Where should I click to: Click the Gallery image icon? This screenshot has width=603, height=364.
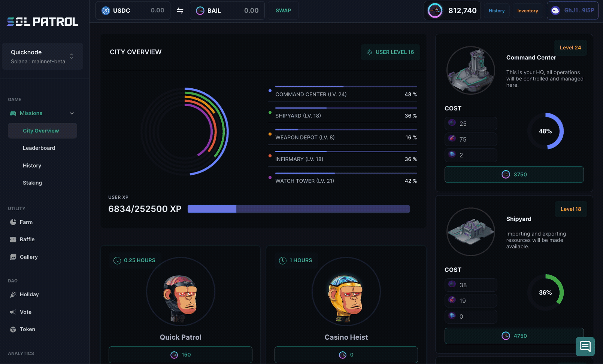tap(13, 257)
